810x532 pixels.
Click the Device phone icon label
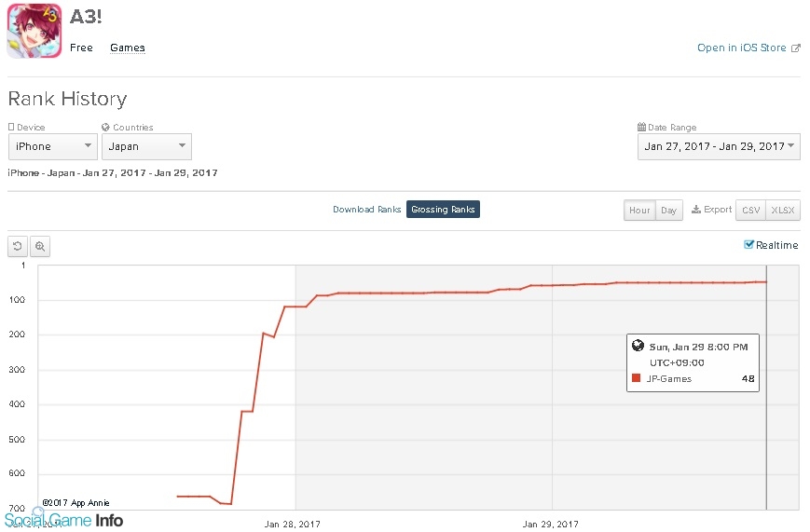pyautogui.click(x=11, y=127)
